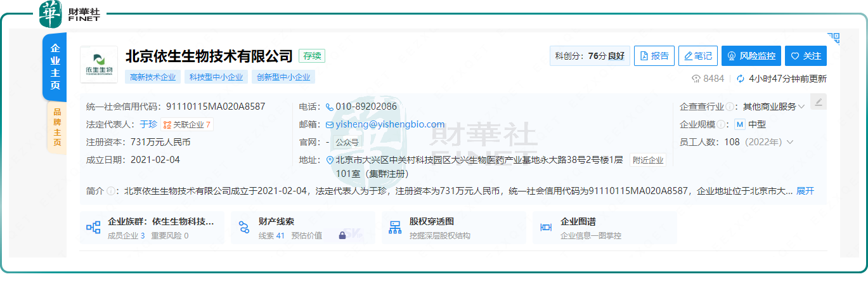Click email yisheng@yishengbio.com

coord(391,124)
